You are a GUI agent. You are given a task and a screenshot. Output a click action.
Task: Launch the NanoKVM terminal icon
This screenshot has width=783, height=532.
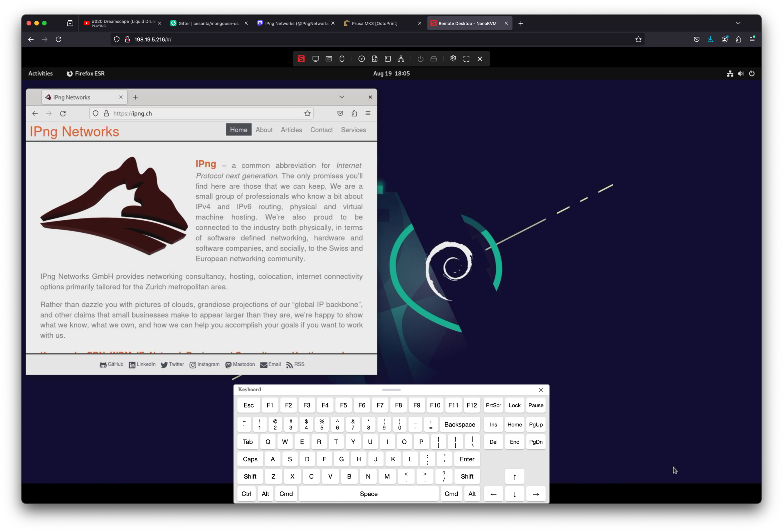pyautogui.click(x=388, y=59)
